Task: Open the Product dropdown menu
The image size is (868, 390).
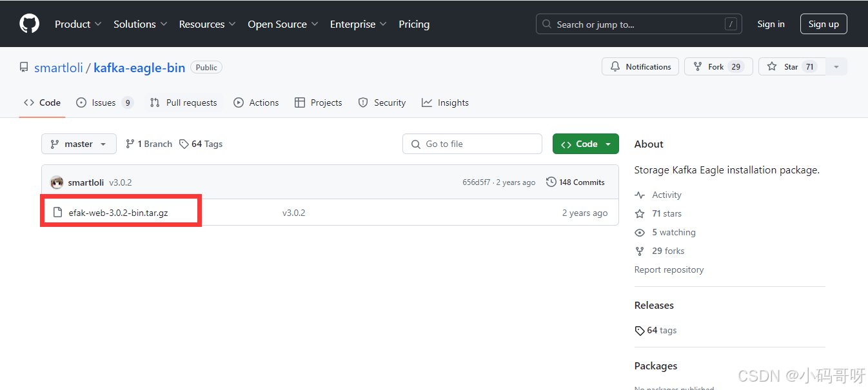Action: point(78,24)
